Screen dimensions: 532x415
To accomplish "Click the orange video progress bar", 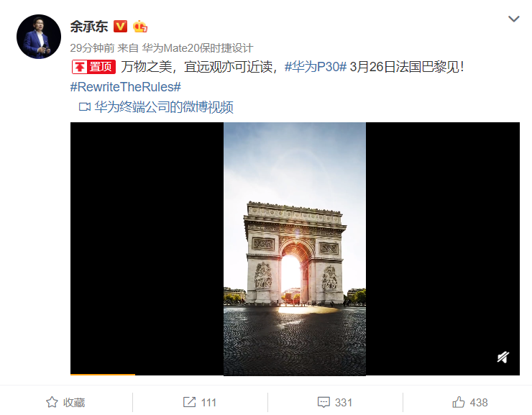I will click(x=103, y=374).
